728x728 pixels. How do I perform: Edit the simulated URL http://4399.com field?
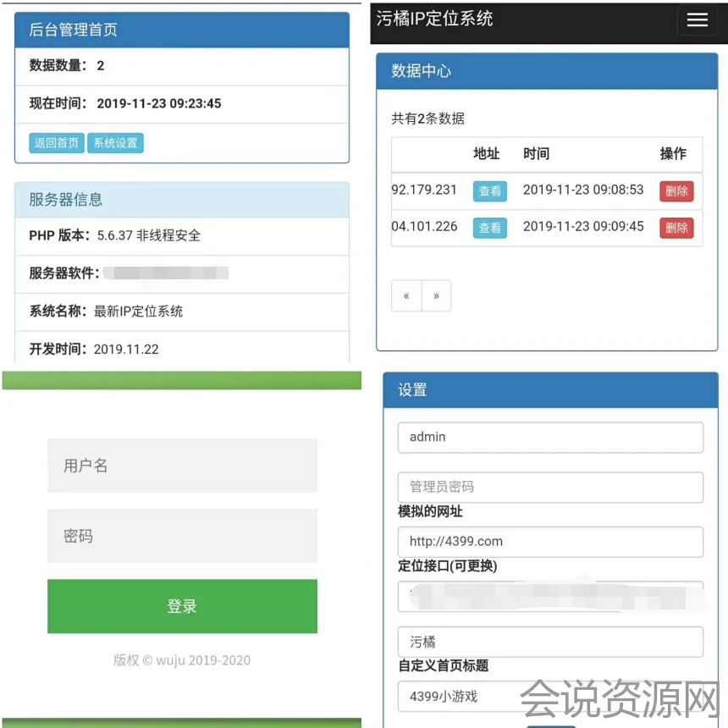point(550,542)
